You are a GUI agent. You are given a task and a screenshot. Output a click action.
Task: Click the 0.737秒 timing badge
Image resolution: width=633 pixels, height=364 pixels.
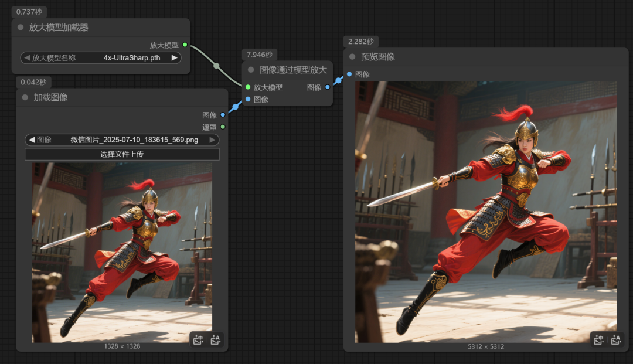point(29,12)
